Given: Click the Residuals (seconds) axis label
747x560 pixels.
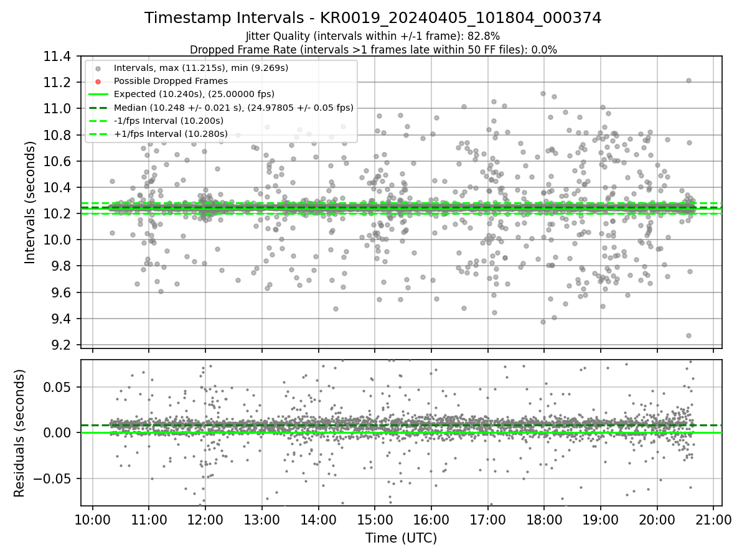Looking at the screenshot, I should (x=20, y=433).
